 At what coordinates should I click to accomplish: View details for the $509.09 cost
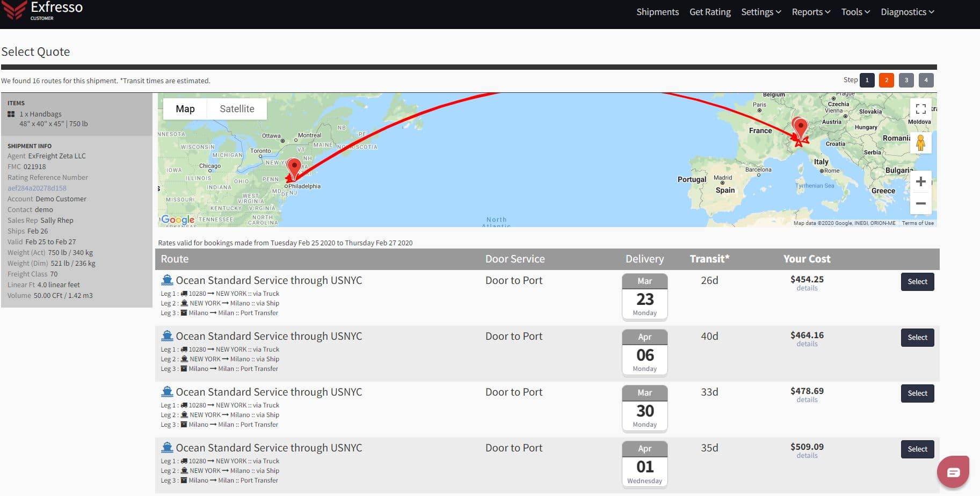coord(807,456)
